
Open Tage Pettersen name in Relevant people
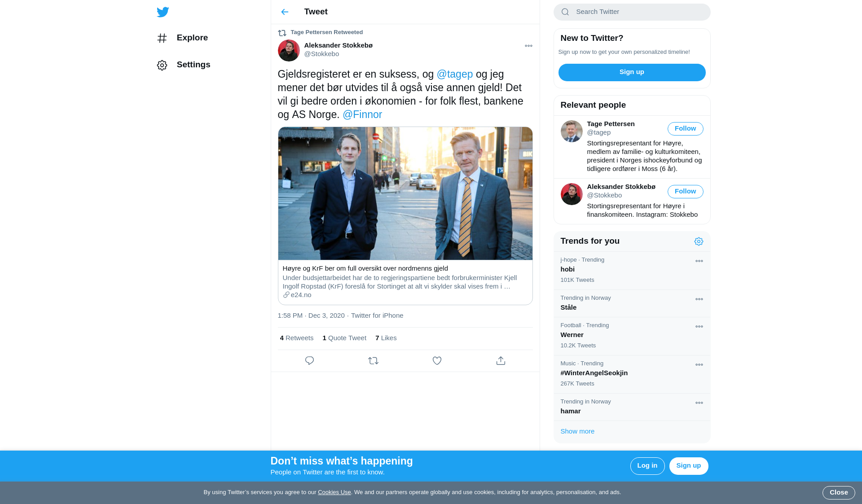click(611, 124)
